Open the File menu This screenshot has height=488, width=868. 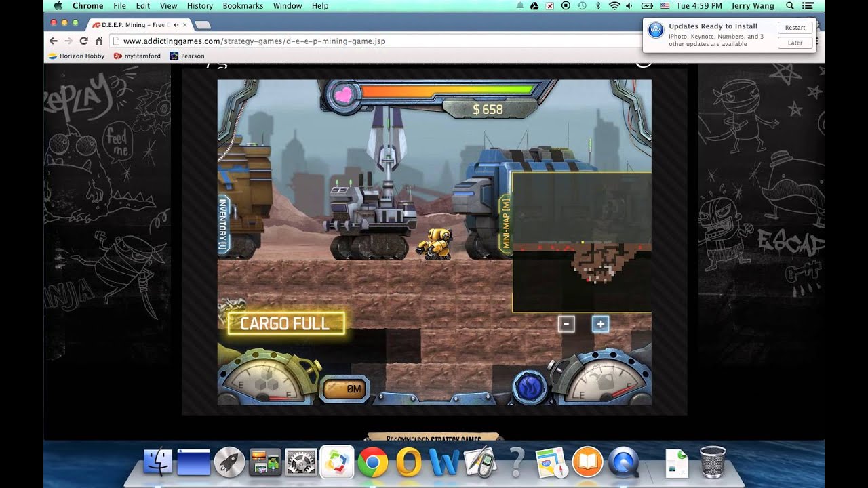[119, 6]
